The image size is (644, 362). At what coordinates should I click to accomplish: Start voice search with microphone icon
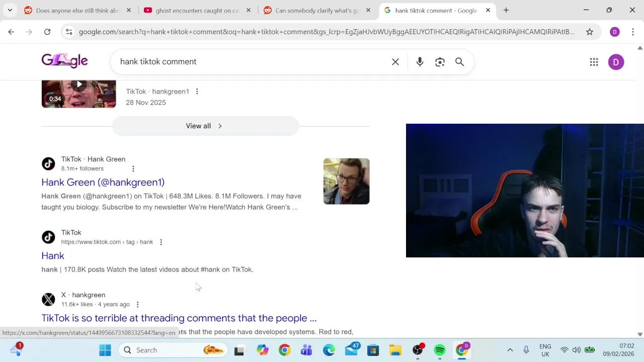pos(420,62)
